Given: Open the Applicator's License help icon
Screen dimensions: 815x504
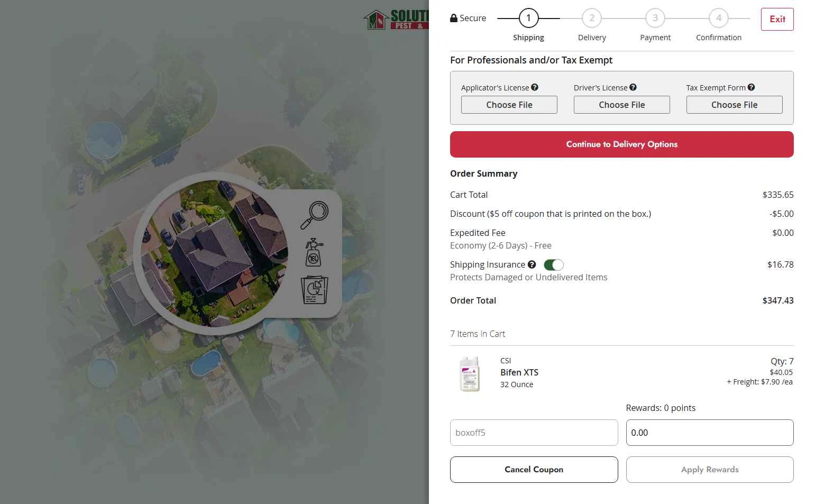Looking at the screenshot, I should click(535, 87).
